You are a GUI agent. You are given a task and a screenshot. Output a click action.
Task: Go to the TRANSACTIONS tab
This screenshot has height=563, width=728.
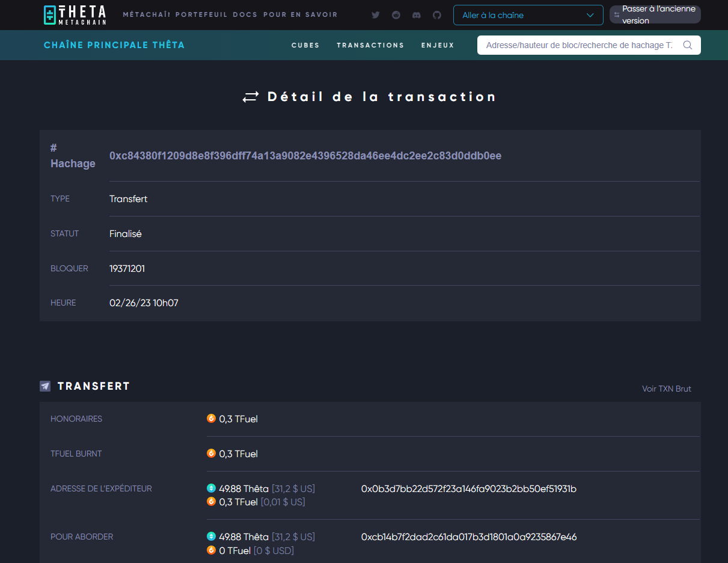(x=370, y=45)
